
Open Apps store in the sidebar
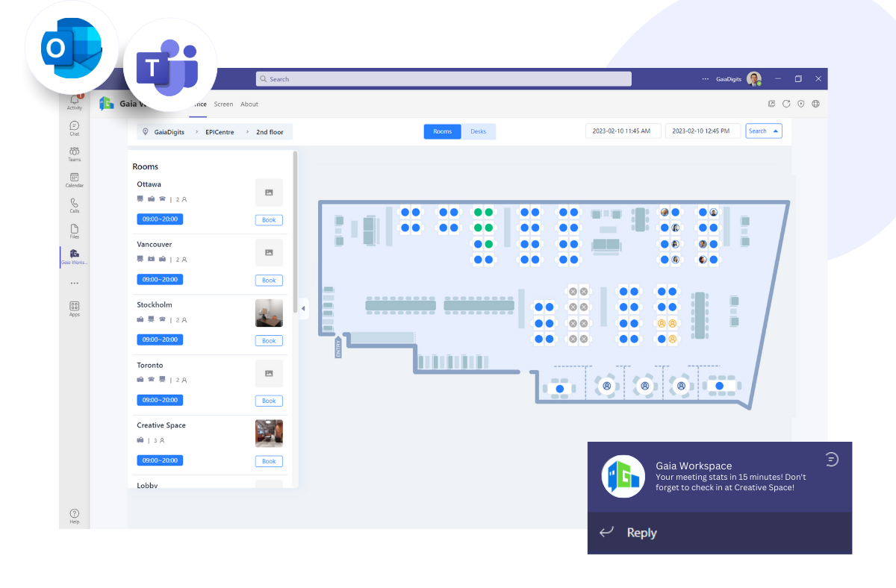(75, 308)
